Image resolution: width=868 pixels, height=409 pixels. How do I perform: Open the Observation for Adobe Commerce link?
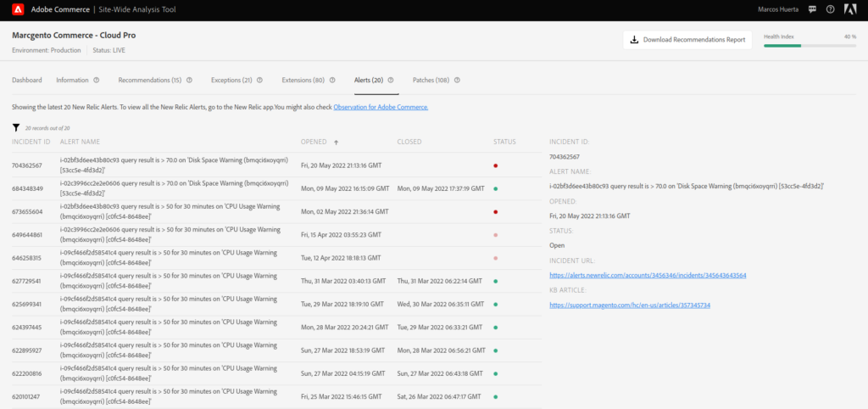(381, 107)
